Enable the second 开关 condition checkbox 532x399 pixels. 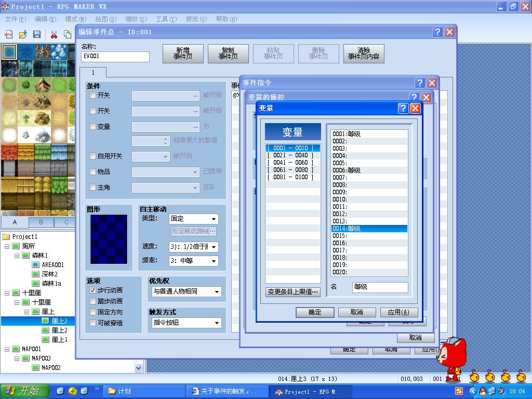[x=92, y=111]
